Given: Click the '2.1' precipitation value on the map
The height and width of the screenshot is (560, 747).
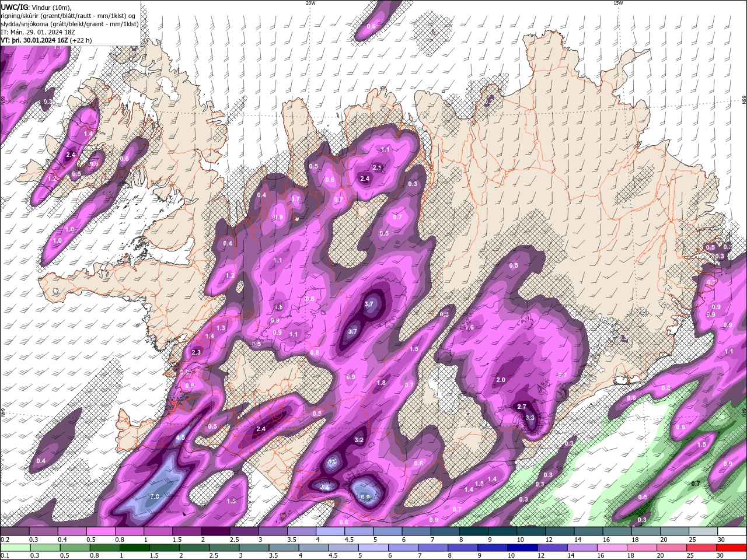Looking at the screenshot, I should 377,168.
